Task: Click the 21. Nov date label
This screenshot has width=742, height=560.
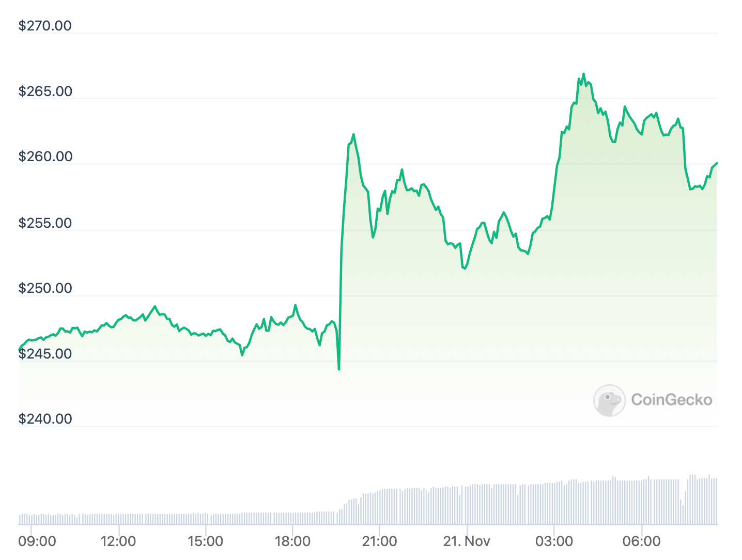Action: (467, 541)
